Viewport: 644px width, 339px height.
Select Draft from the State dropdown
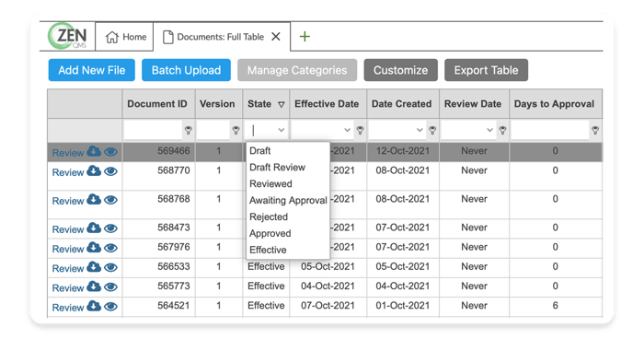[x=288, y=151]
